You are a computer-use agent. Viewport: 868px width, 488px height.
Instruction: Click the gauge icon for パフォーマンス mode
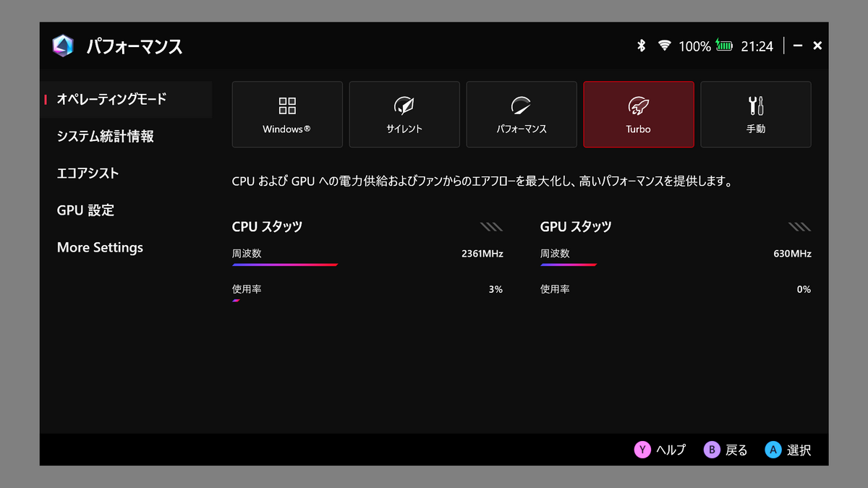tap(521, 105)
